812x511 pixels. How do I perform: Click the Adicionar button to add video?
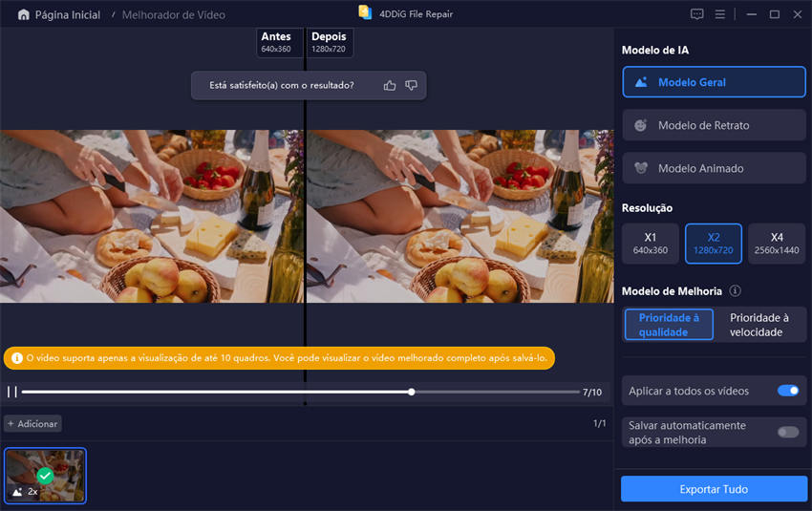[32, 423]
